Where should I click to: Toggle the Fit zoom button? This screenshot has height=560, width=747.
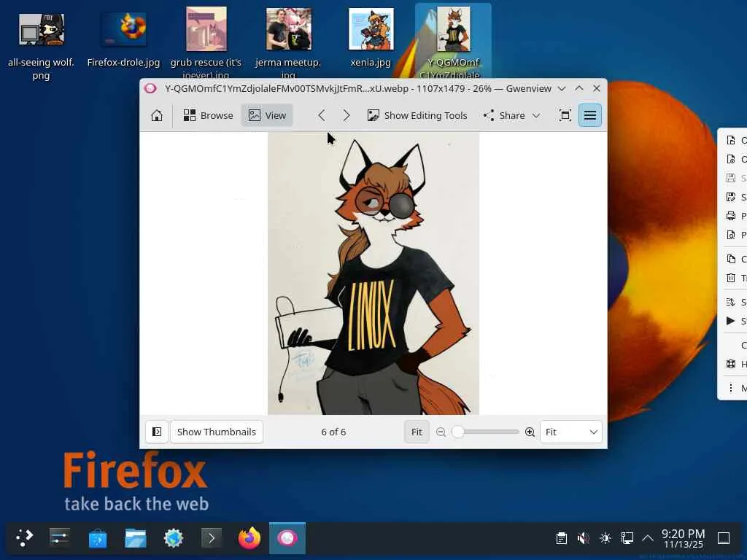(417, 432)
